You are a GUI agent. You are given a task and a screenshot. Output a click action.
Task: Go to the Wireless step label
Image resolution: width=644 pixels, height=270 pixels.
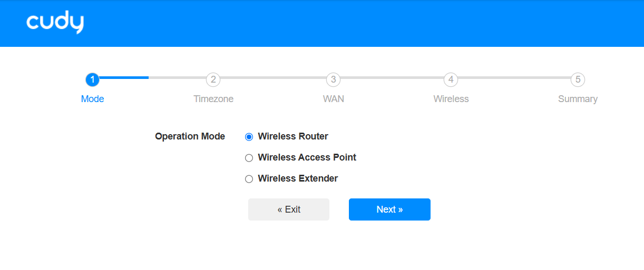tap(451, 99)
